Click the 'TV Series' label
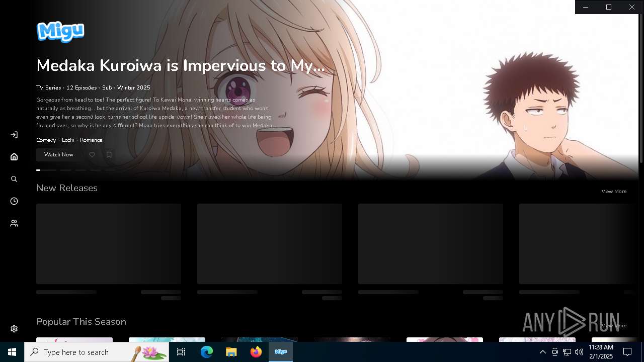644x362 pixels. tap(48, 87)
